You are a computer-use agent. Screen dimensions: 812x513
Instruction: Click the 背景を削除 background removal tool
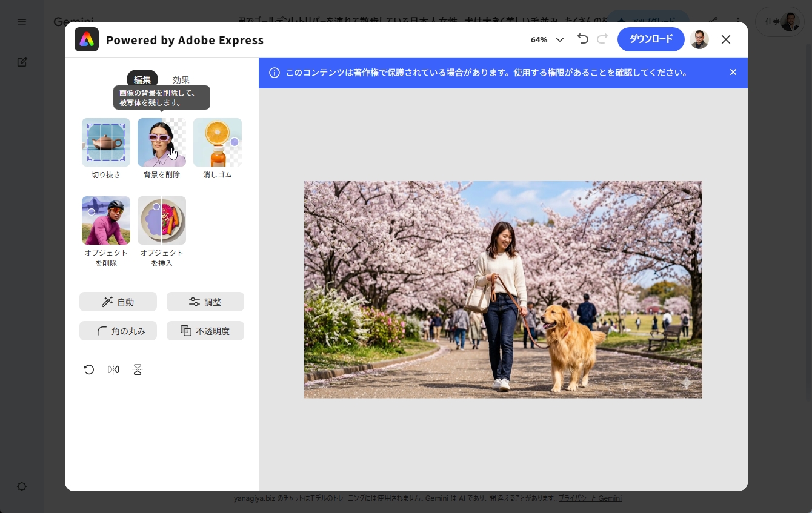pyautogui.click(x=161, y=142)
